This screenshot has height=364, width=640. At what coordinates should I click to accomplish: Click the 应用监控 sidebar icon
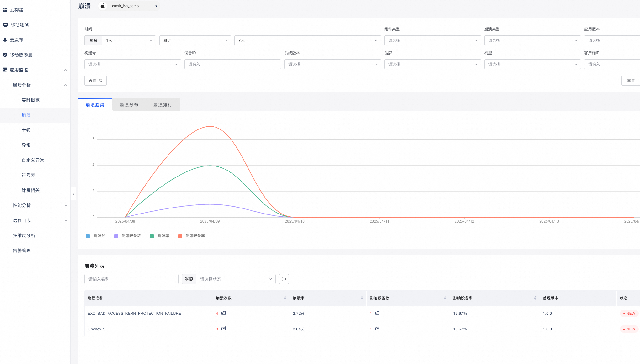tap(5, 70)
